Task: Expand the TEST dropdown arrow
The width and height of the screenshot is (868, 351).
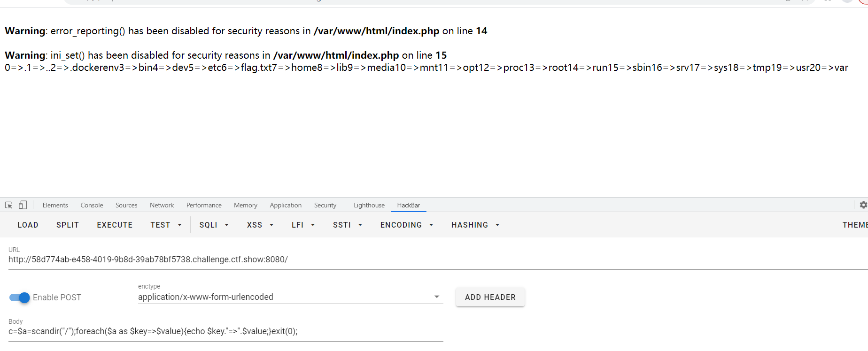Action: 179,225
